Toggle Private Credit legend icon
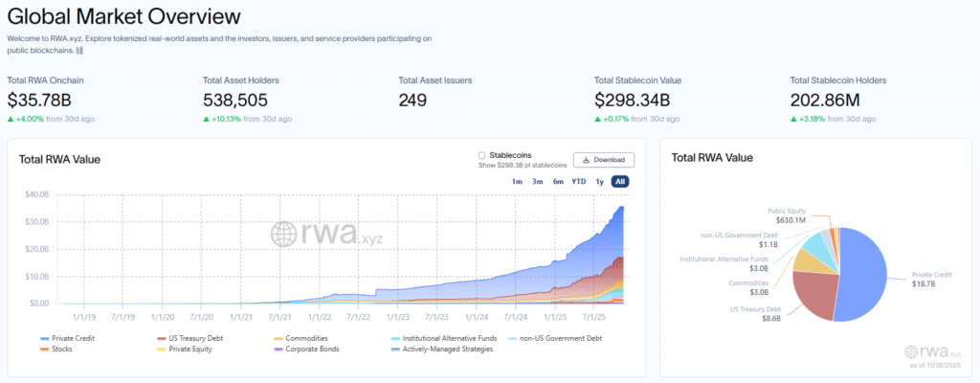 click(45, 339)
